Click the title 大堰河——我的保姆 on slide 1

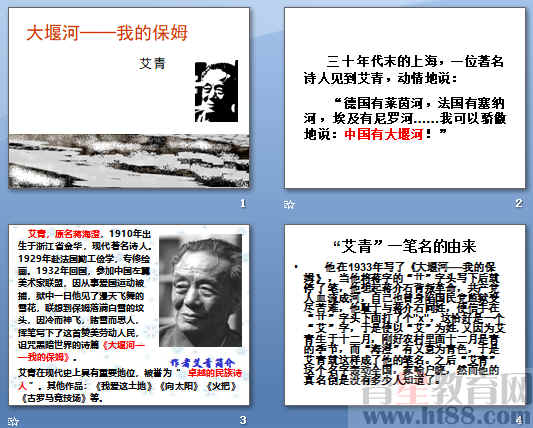(x=107, y=33)
